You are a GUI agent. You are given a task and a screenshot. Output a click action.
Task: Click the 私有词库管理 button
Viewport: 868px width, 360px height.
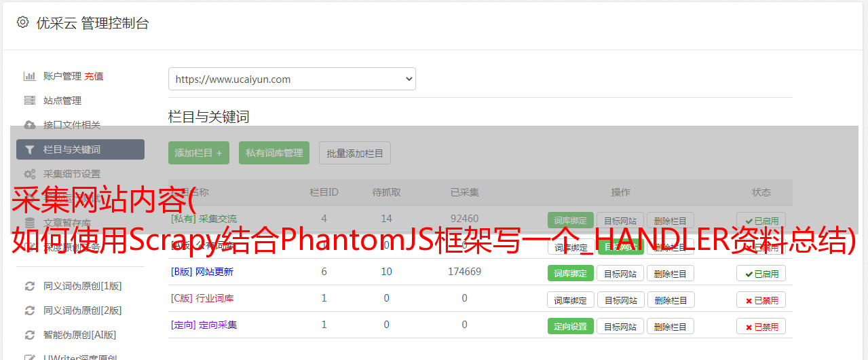(274, 153)
